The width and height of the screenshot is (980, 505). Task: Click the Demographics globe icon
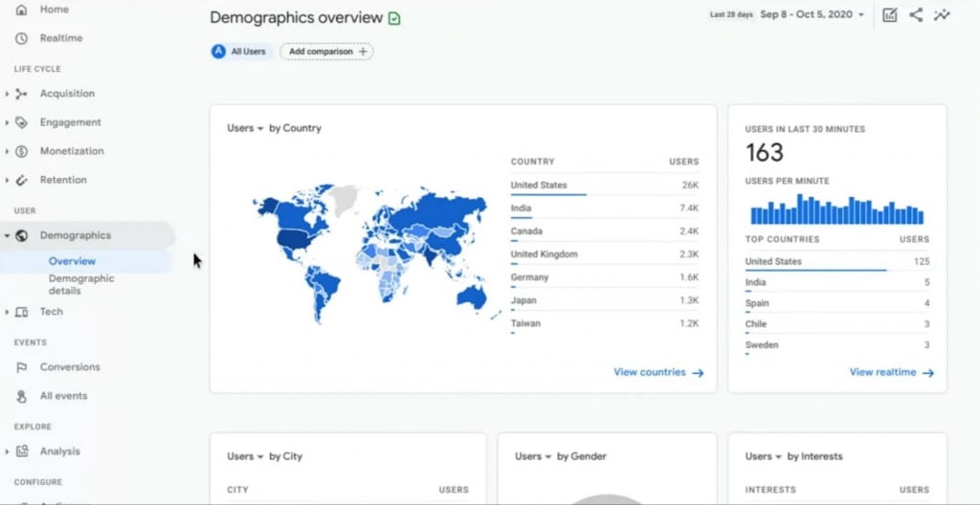pos(21,235)
